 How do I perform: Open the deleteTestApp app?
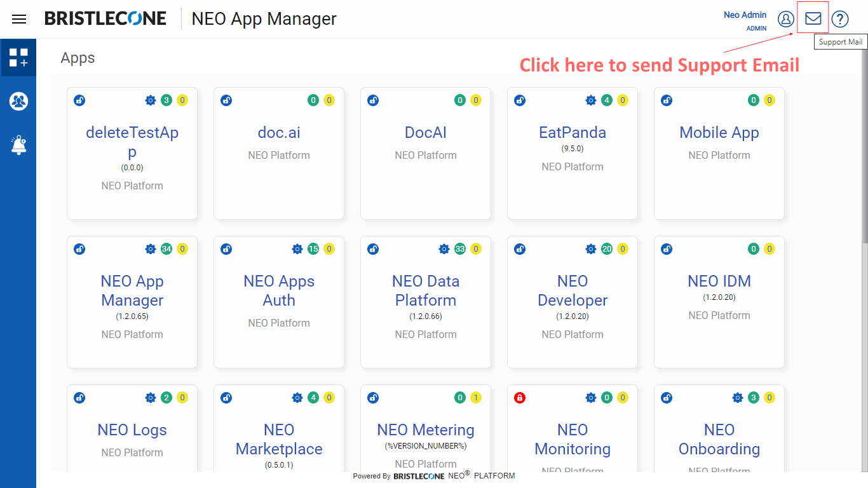pos(132,142)
